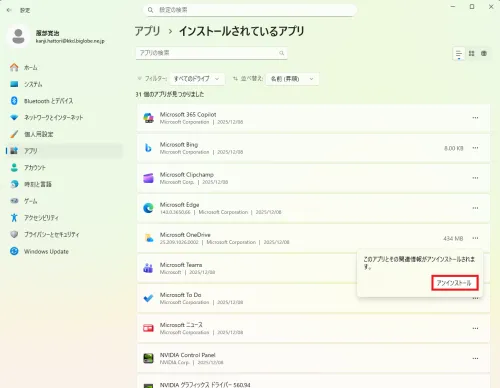Open more options for Microsoft Bing

[x=475, y=148]
